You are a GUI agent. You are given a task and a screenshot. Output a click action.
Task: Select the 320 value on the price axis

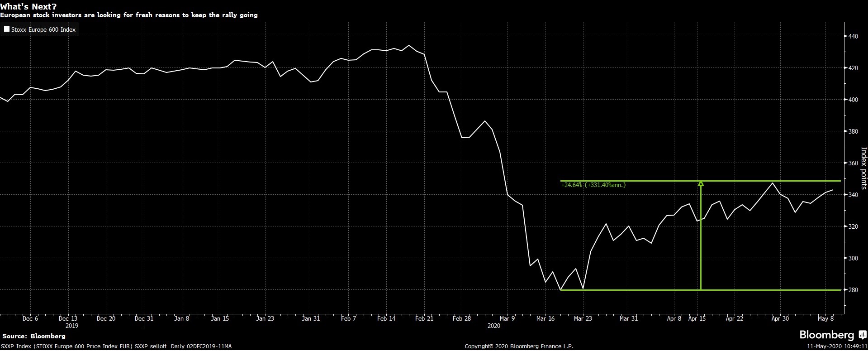tap(853, 226)
